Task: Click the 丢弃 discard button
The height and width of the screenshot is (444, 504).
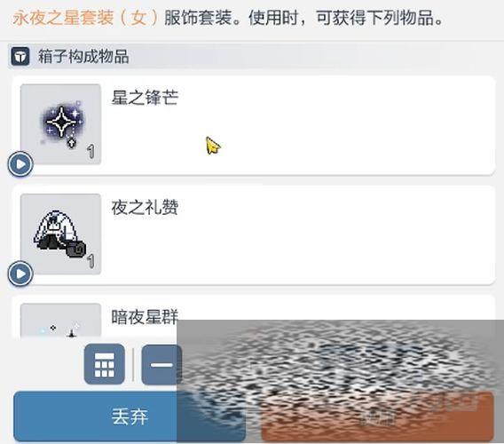Action: click(130, 416)
